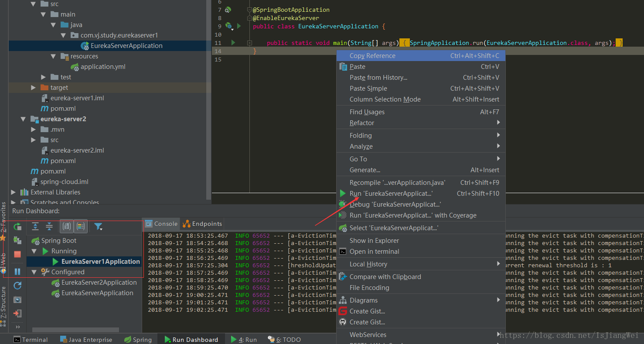Open the Local History submenu
The image size is (644, 344).
[421, 264]
